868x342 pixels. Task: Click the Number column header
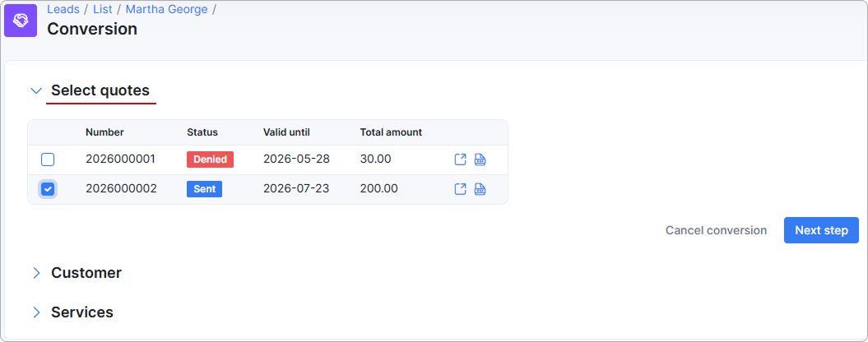(x=104, y=132)
